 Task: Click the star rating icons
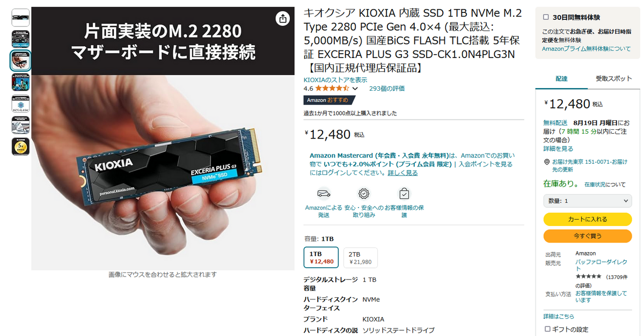coord(332,88)
